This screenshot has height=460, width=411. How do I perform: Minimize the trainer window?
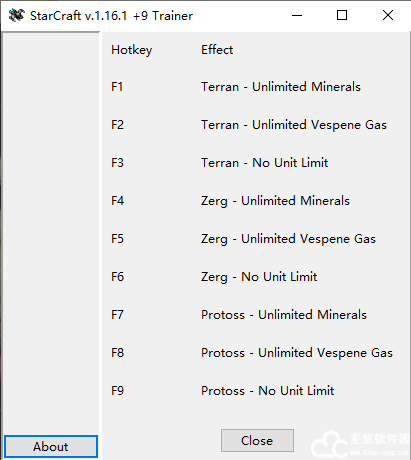click(297, 15)
